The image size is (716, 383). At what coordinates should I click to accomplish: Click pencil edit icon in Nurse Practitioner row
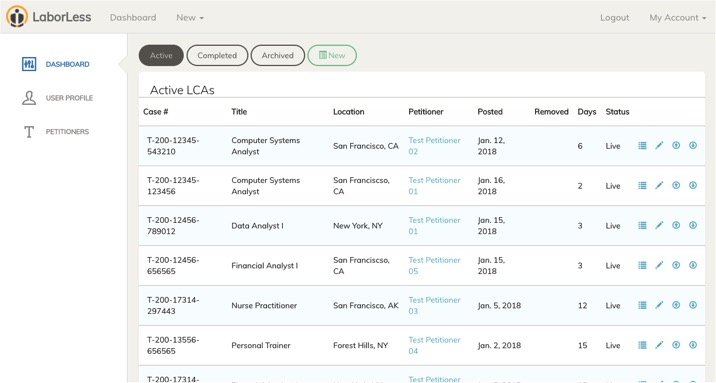coord(659,305)
